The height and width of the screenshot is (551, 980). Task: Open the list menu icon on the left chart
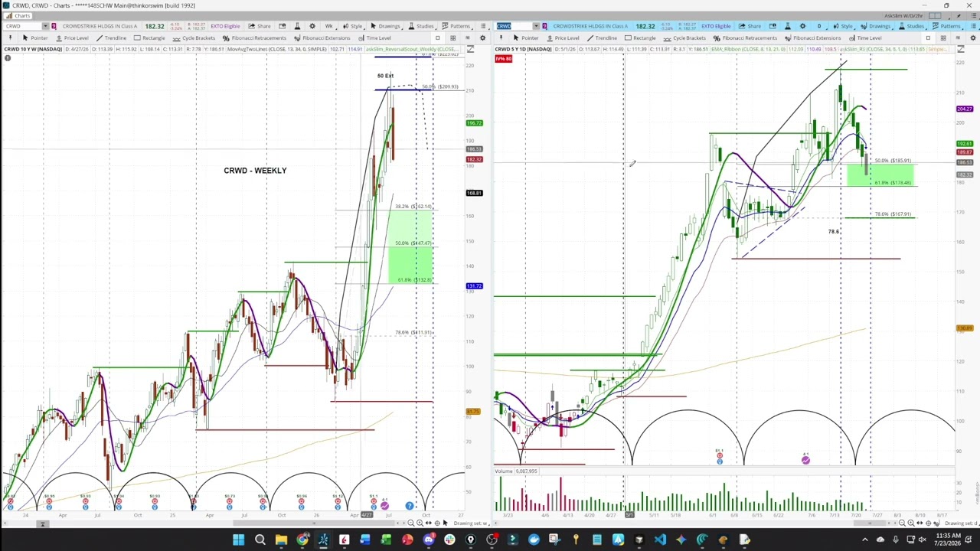[x=482, y=26]
